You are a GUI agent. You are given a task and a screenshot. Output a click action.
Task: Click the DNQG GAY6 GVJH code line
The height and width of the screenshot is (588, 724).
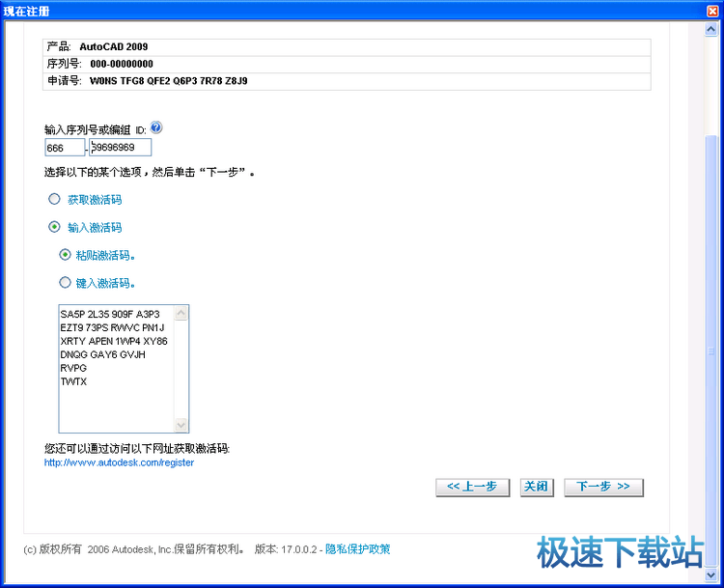coord(102,354)
